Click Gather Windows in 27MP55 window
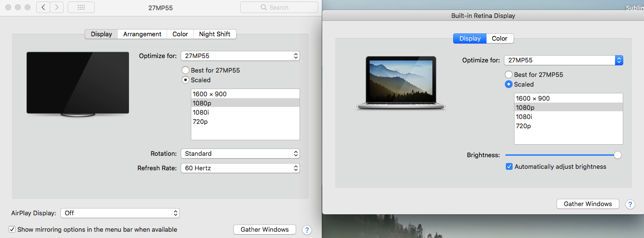The image size is (644, 238). [x=264, y=230]
